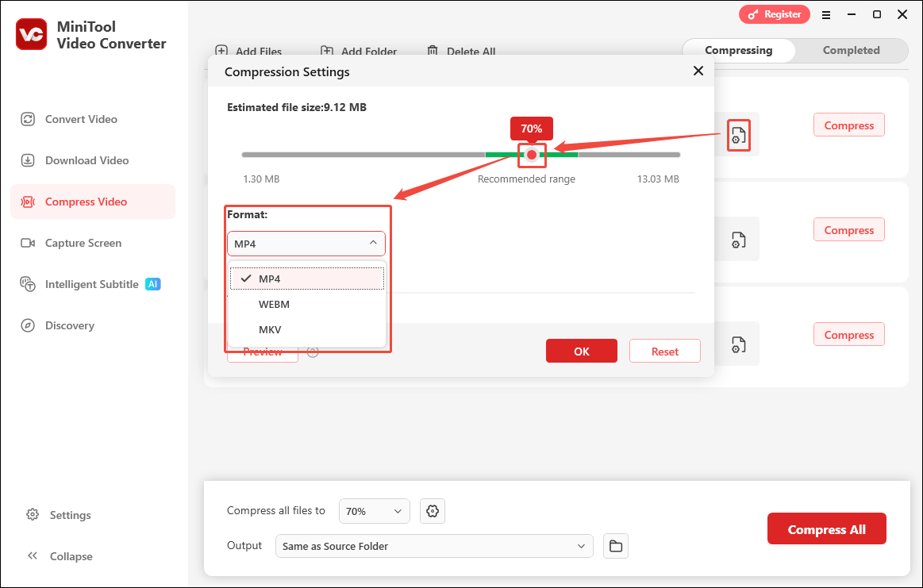Viewport: 923px width, 588px height.
Task: Collapse the Format dropdown chevron
Action: (371, 243)
